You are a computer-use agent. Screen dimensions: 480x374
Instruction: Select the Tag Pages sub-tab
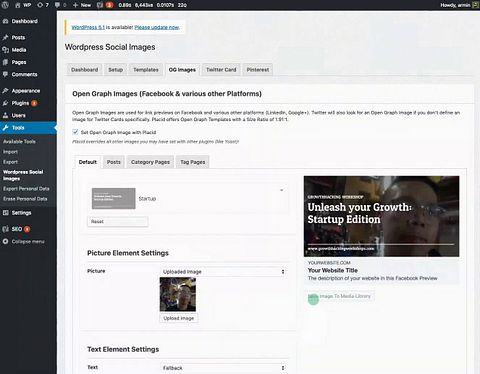[193, 162]
